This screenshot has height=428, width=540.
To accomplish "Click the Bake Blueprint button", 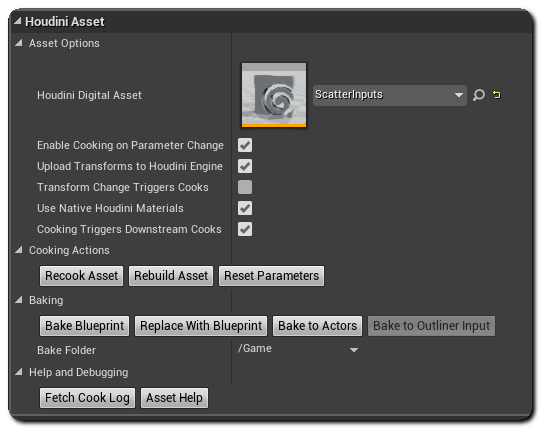I will (84, 326).
